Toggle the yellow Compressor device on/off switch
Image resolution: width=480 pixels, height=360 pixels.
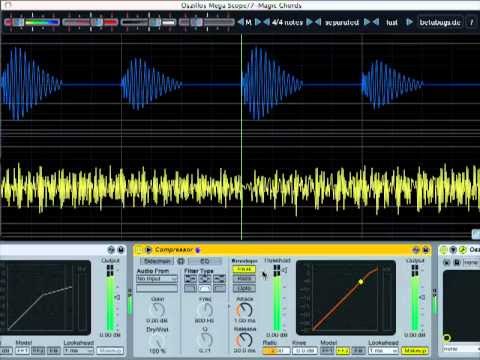[139, 250]
